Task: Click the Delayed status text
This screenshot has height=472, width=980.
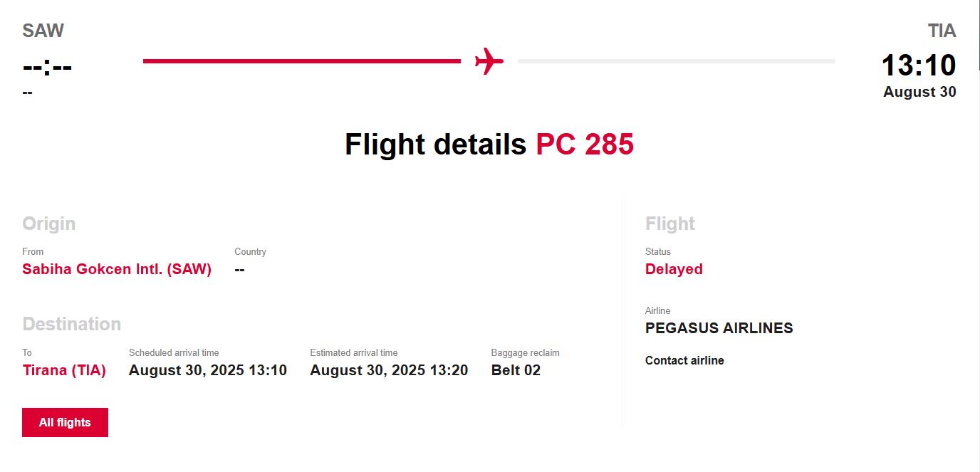Action: click(x=674, y=269)
